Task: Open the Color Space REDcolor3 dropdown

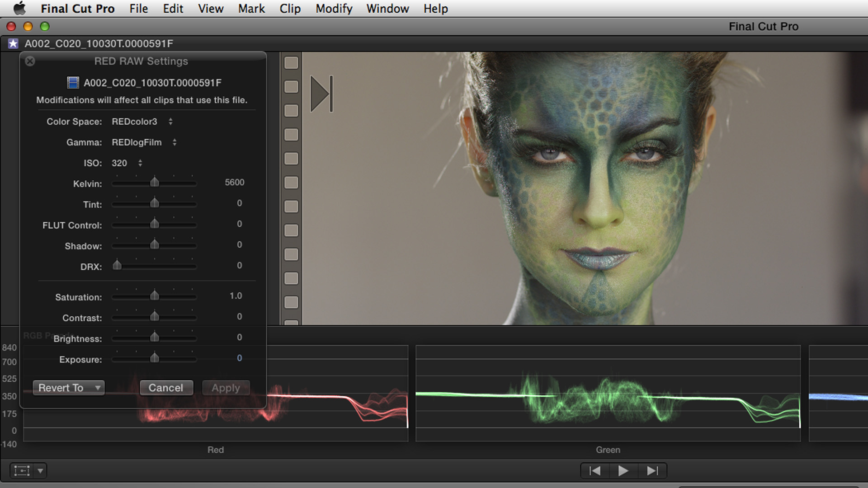Action: coord(142,122)
